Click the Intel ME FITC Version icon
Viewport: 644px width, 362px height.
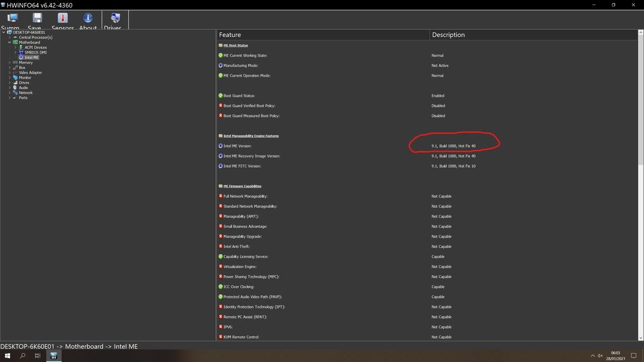point(220,166)
